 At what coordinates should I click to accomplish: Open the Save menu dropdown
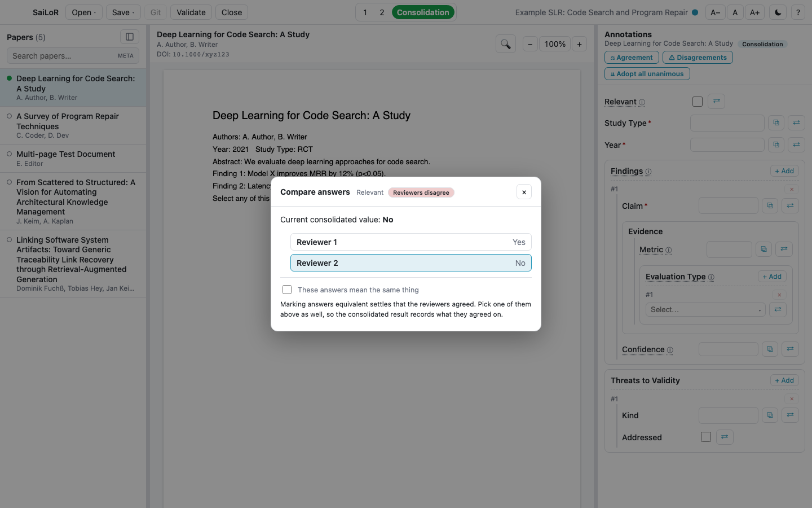click(123, 12)
